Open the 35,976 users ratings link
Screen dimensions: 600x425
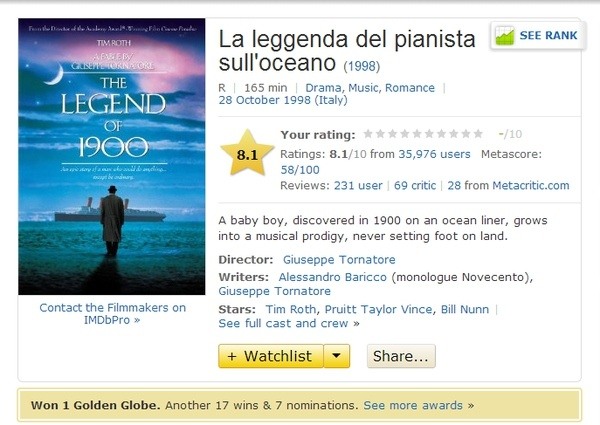point(434,154)
